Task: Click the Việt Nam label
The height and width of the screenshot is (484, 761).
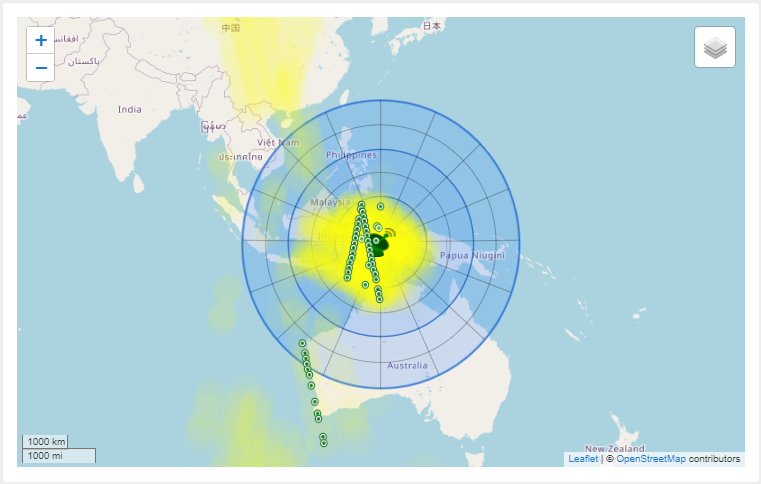Action: 278,143
